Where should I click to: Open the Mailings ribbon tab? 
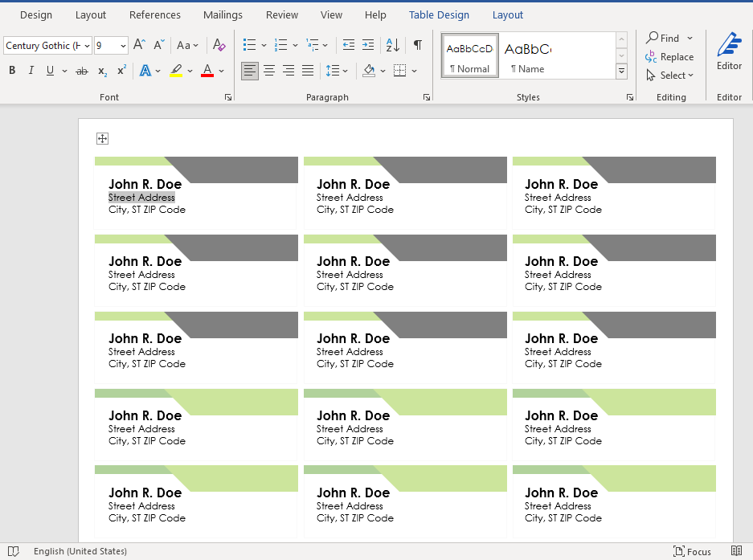[x=223, y=14]
